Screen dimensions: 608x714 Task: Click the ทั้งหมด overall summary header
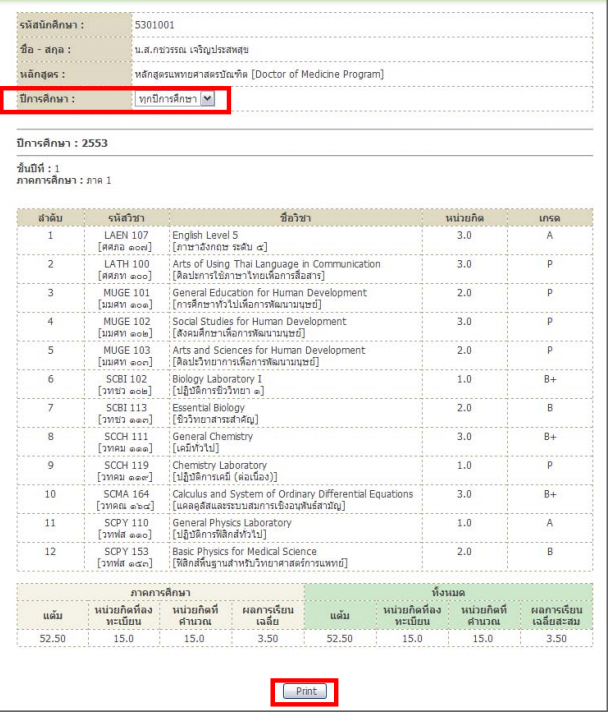448,592
